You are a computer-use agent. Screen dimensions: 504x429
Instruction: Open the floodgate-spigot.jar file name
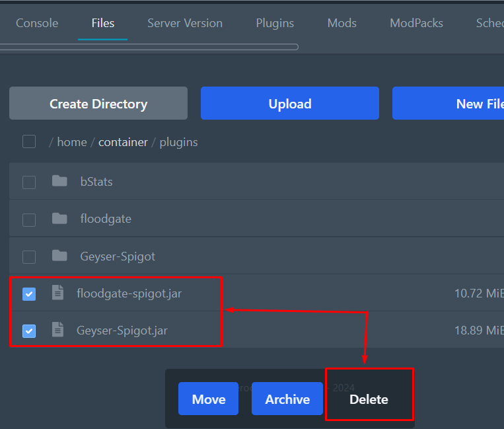(x=129, y=293)
